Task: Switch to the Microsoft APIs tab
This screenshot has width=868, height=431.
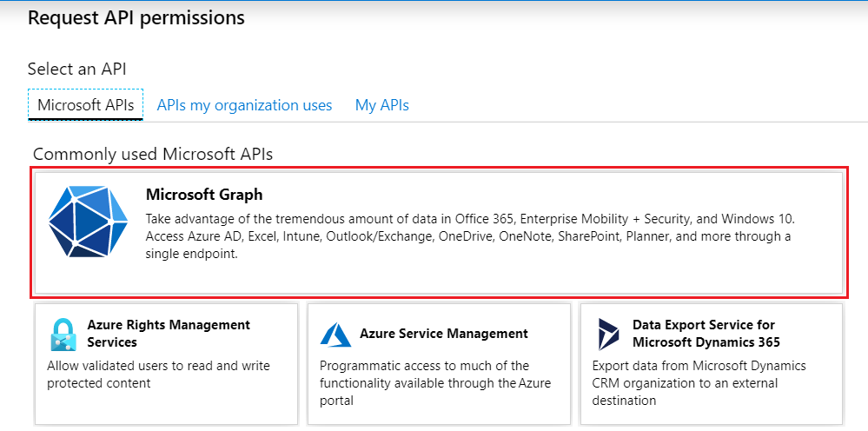Action: [x=85, y=105]
